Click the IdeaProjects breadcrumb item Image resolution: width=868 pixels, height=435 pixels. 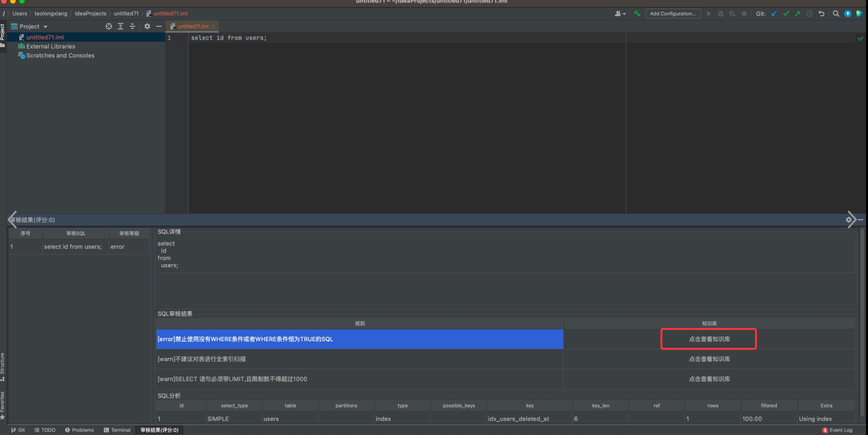click(x=91, y=14)
